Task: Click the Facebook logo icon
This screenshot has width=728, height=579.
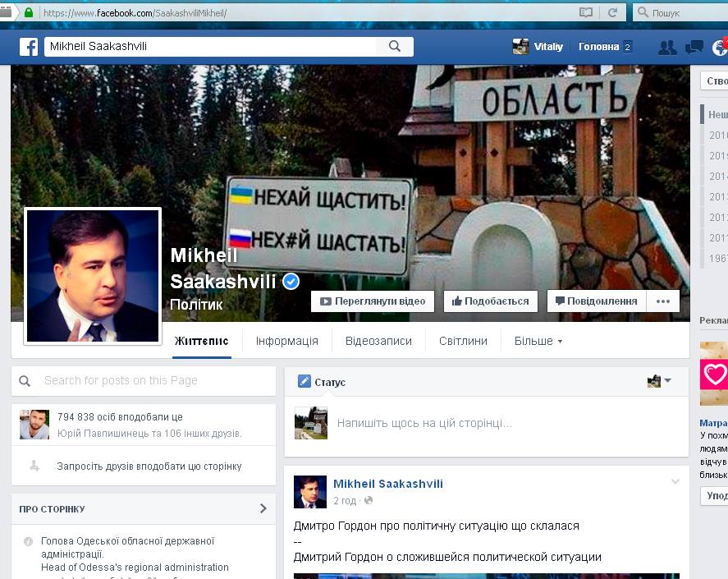Action: pyautogui.click(x=29, y=47)
